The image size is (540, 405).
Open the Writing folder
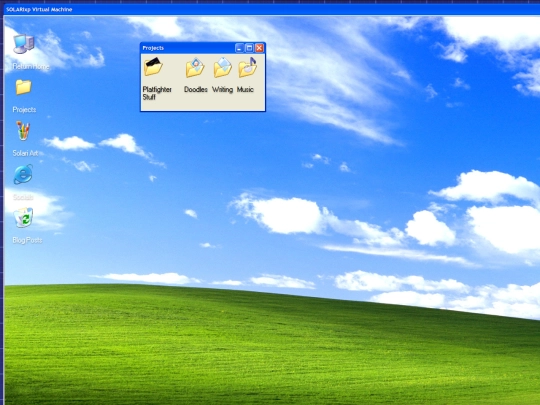point(222,68)
